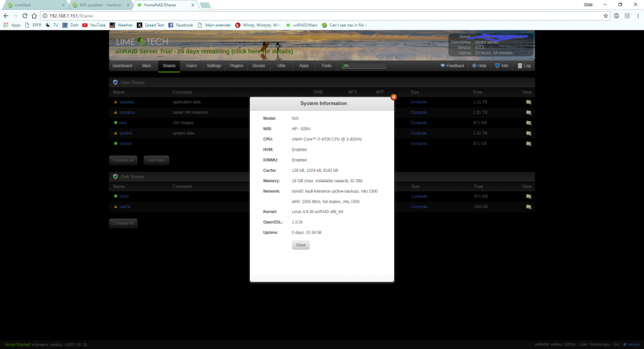Browse appdata share via folder icon
Image resolution: width=644 pixels, height=349 pixels.
pyautogui.click(x=529, y=102)
